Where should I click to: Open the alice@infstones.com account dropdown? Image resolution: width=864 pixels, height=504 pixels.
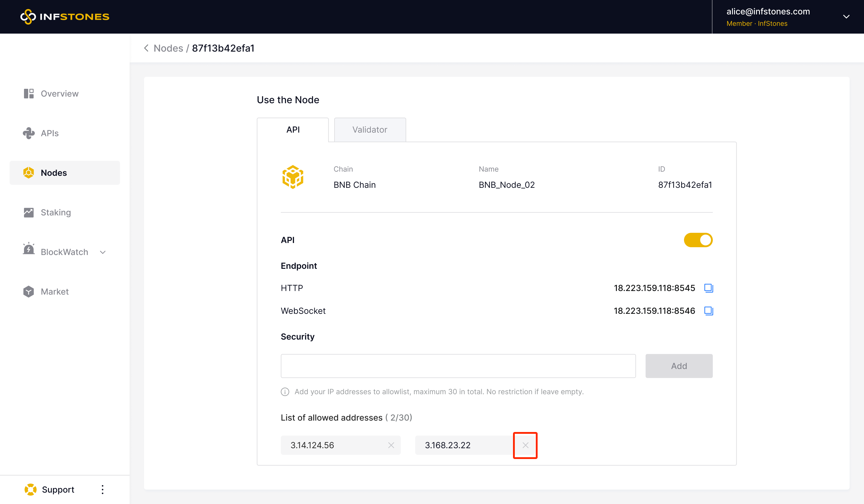pyautogui.click(x=846, y=16)
